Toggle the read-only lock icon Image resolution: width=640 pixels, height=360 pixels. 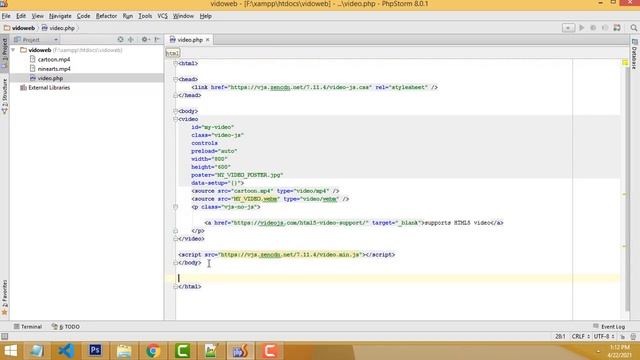tap(622, 337)
